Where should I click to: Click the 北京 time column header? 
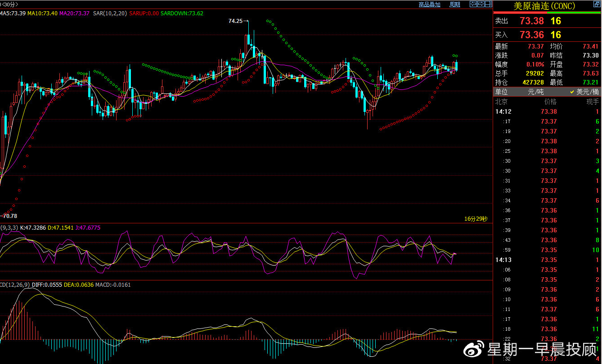click(501, 102)
